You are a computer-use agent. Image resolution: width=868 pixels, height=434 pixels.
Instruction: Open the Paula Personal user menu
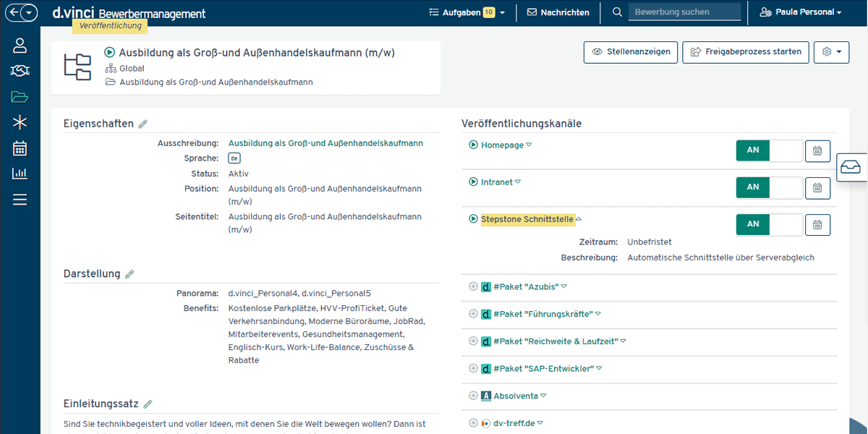[801, 12]
